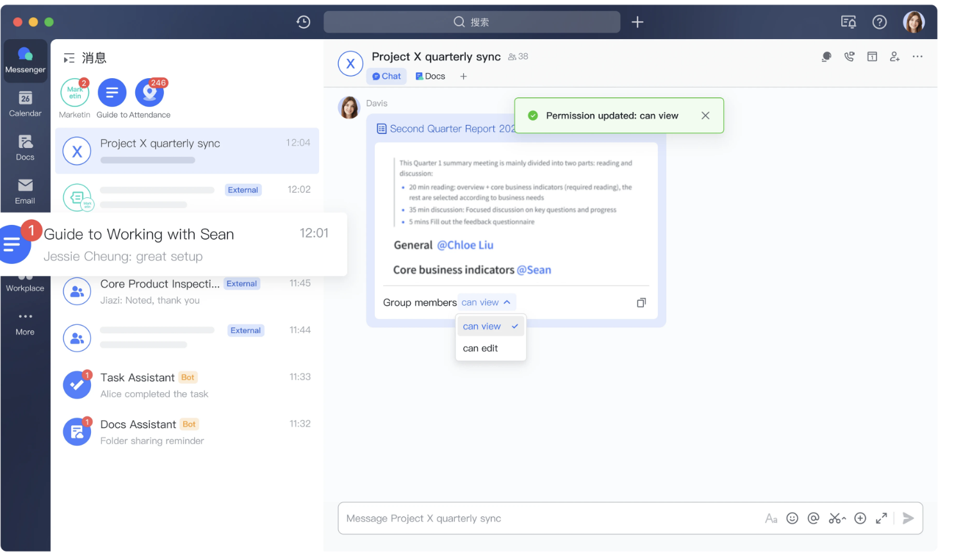Open the Calendar from the sidebar
Viewport: 970px width, 560px height.
pos(25,104)
